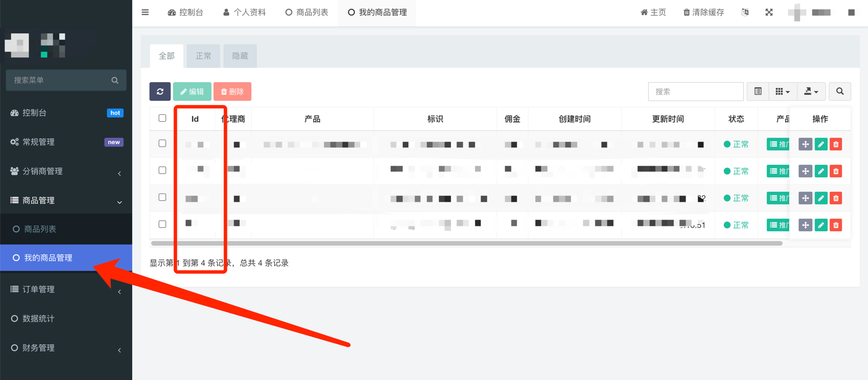Screen dimensions: 868x380
Task: Switch to the 隐藏 filter tab
Action: coord(240,56)
